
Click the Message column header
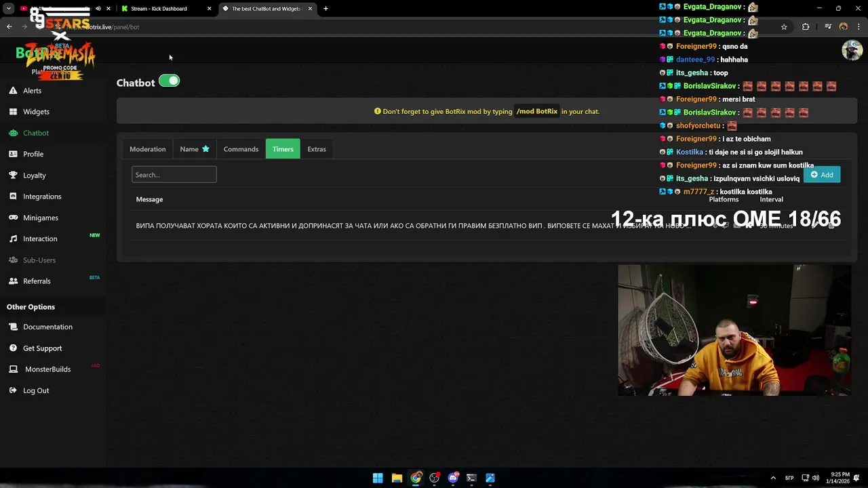[x=149, y=199]
